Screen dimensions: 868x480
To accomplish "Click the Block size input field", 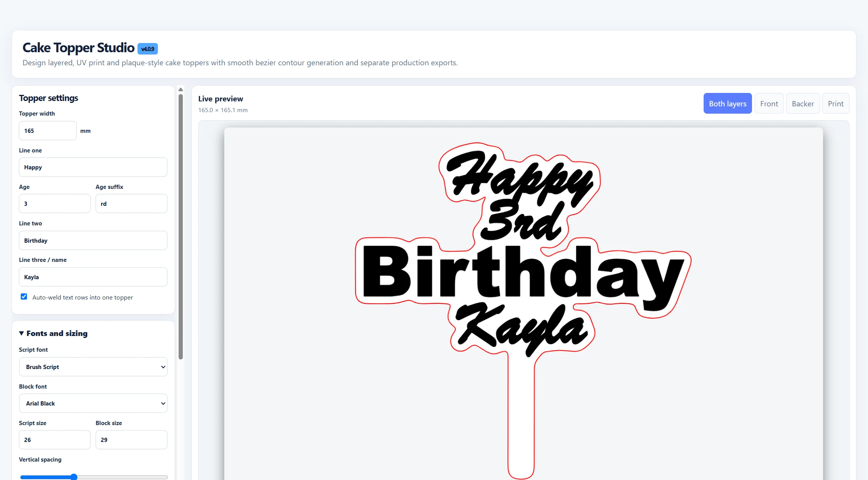I will pos(131,440).
